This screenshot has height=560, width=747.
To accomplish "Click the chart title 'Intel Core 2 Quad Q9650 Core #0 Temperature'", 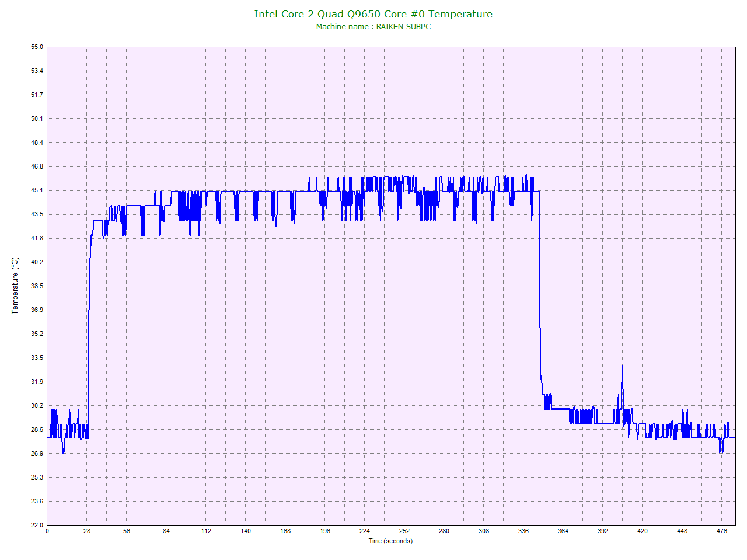I will click(373, 14).
